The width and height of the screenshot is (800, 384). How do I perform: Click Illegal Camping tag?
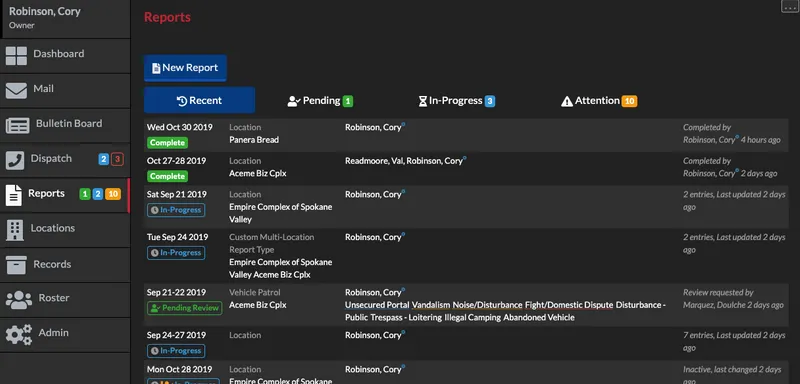tap(472, 318)
